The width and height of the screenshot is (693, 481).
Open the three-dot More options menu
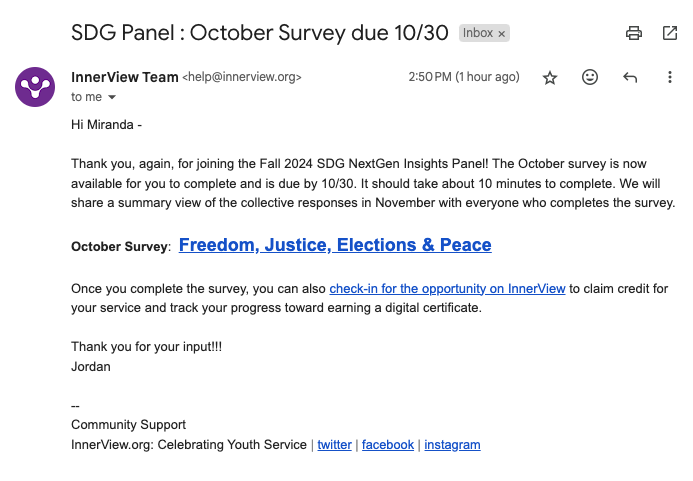tap(670, 78)
